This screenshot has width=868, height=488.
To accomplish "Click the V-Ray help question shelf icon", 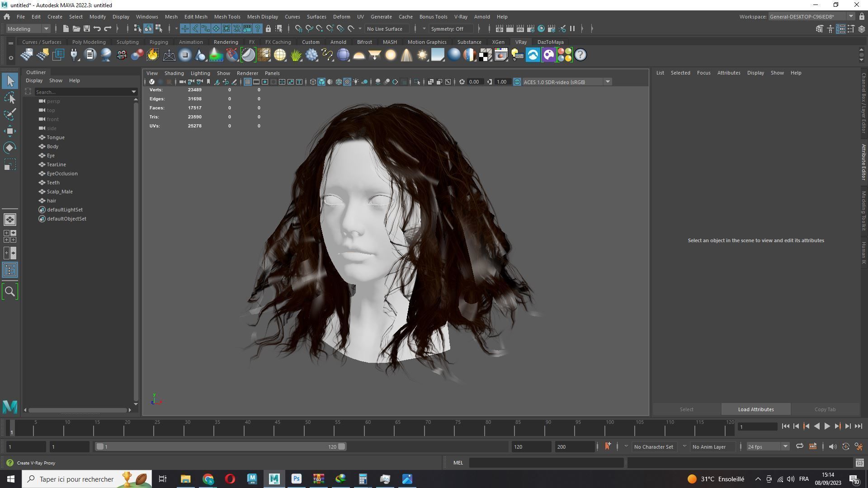I will 580,55.
